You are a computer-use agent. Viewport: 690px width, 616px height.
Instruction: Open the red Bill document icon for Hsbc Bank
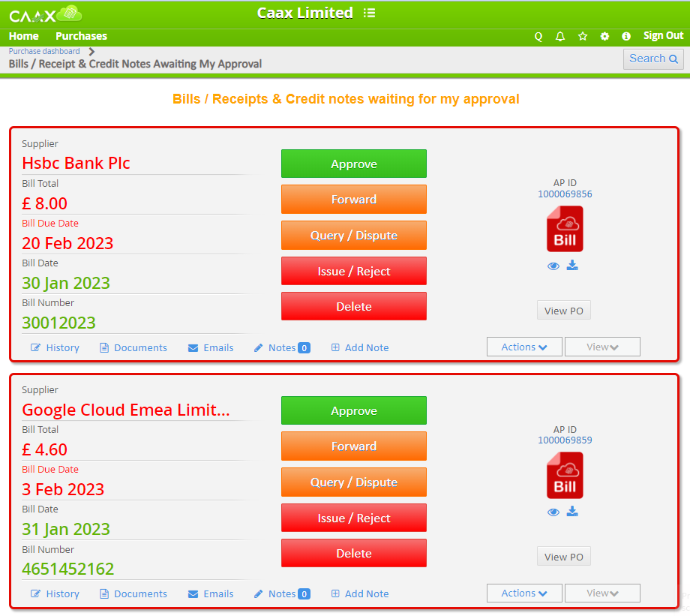[x=565, y=229]
